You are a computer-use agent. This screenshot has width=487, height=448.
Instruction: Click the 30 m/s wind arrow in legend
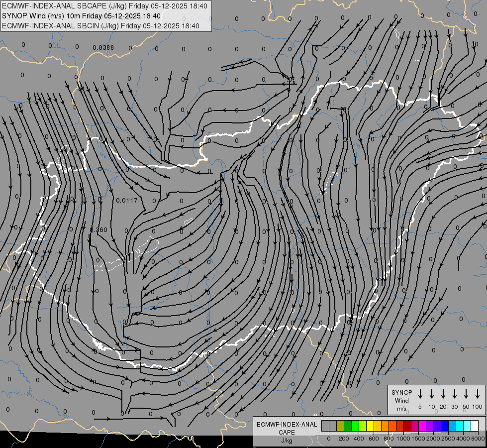454,394
